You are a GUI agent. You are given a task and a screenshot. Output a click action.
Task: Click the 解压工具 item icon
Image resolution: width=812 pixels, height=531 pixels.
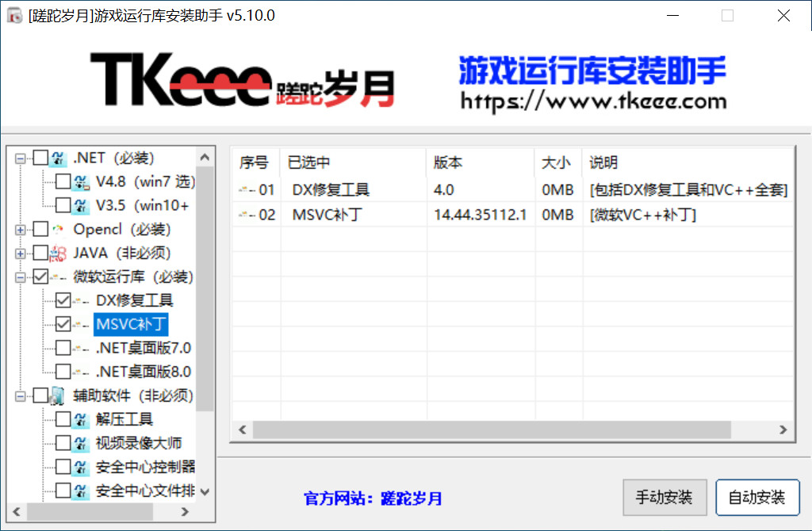82,419
